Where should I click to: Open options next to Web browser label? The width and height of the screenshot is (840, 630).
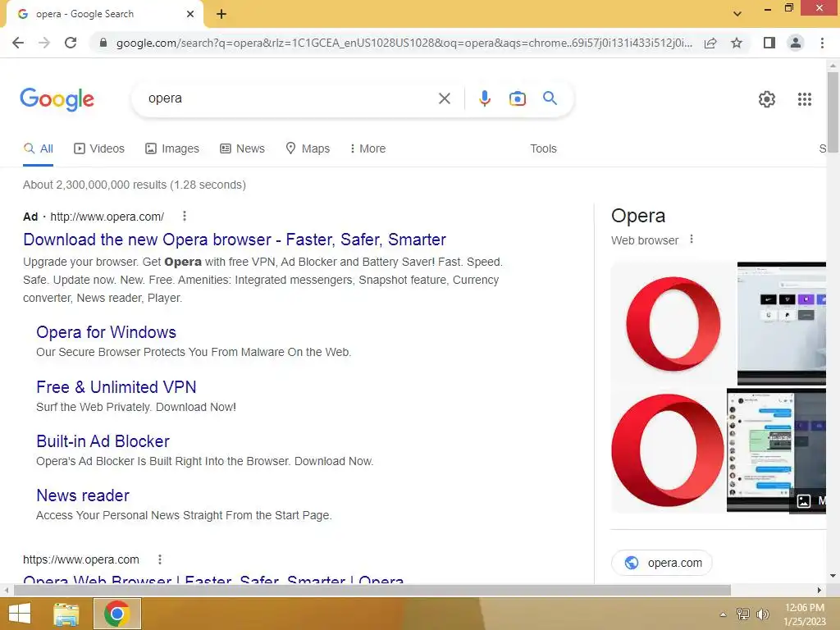point(691,240)
